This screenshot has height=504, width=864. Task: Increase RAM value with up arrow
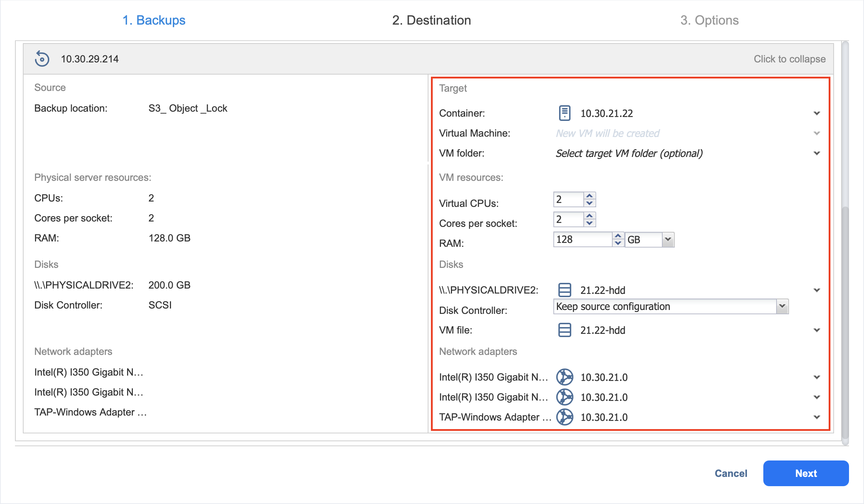tap(618, 236)
